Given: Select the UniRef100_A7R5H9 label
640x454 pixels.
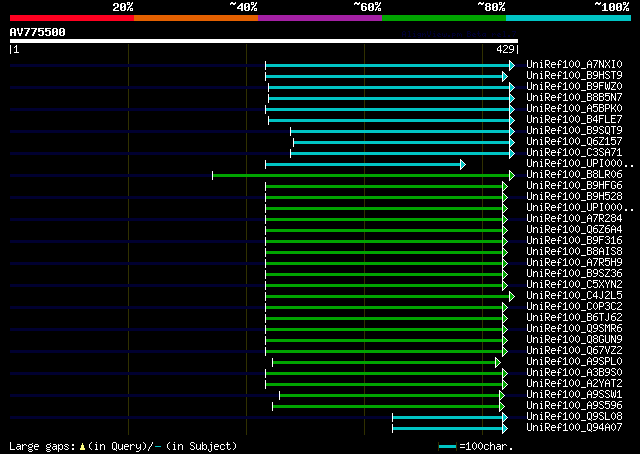Looking at the screenshot, I should tap(574, 263).
